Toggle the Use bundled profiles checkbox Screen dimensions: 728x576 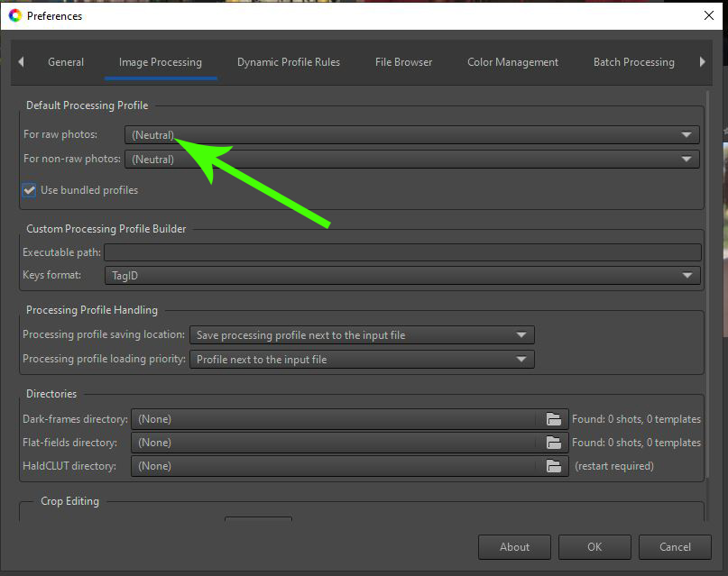pos(30,190)
